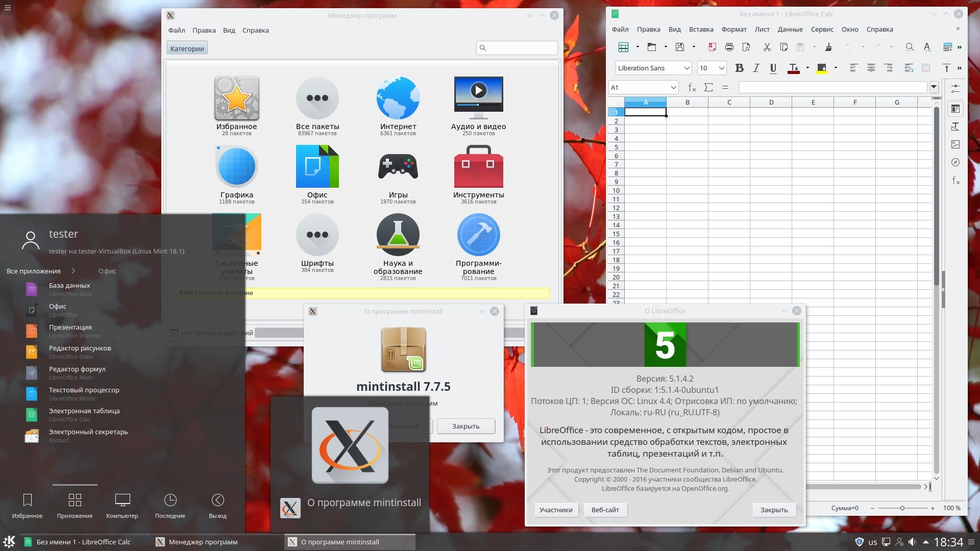Viewport: 980px width, 551px height.
Task: Click Закрыть in mintinstall about dialog
Action: tap(465, 426)
